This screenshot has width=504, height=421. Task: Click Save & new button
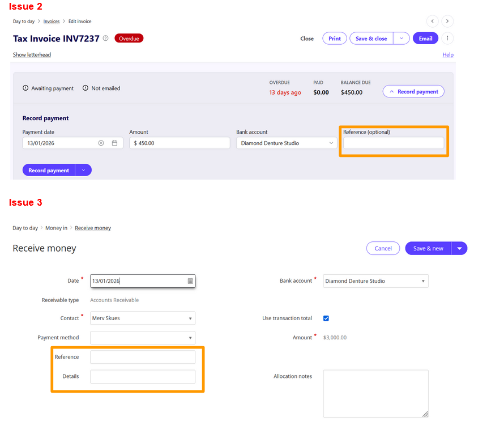[x=428, y=248]
